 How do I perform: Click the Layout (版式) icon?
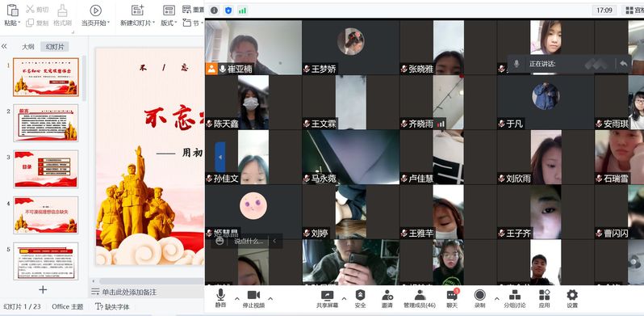point(169,11)
